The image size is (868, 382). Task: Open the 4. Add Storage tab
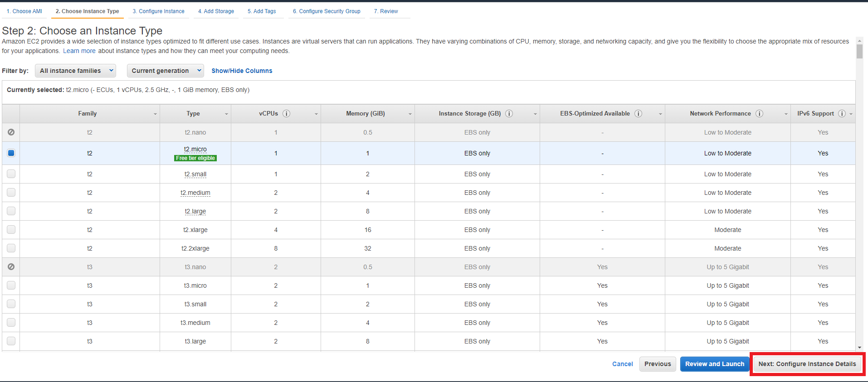coord(216,11)
